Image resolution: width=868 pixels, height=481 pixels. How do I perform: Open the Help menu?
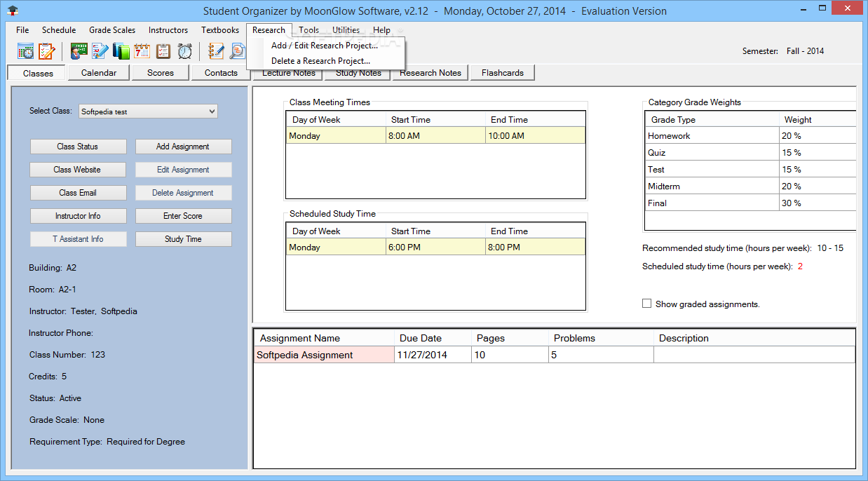pyautogui.click(x=382, y=30)
